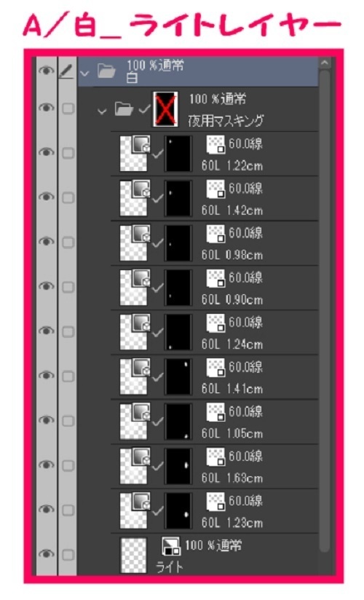
Task: Collapse the 白 layer folder
Action: pos(85,73)
